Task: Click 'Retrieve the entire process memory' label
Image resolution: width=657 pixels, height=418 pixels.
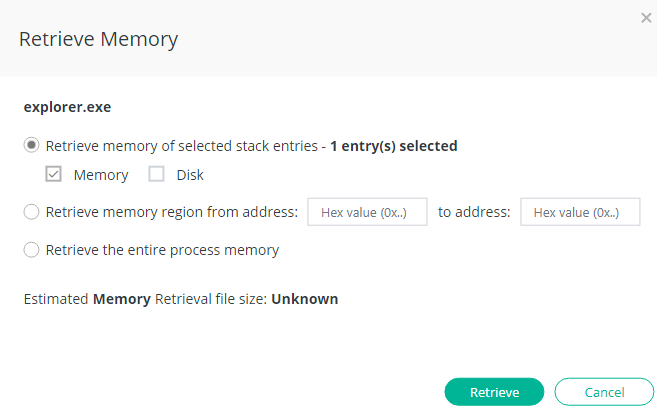Action: [x=162, y=250]
